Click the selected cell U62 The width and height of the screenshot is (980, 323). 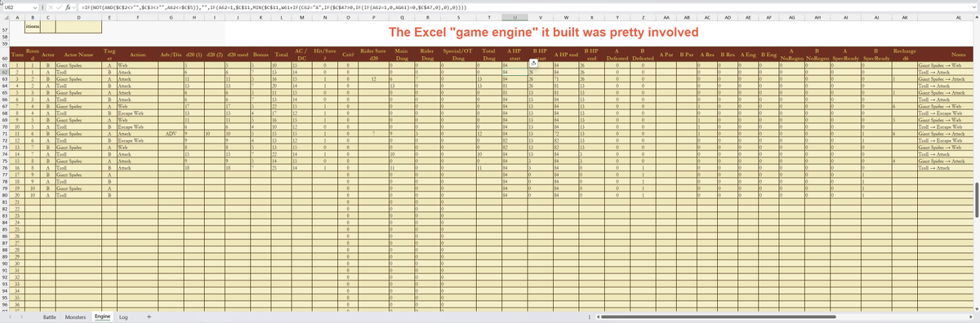(x=516, y=71)
